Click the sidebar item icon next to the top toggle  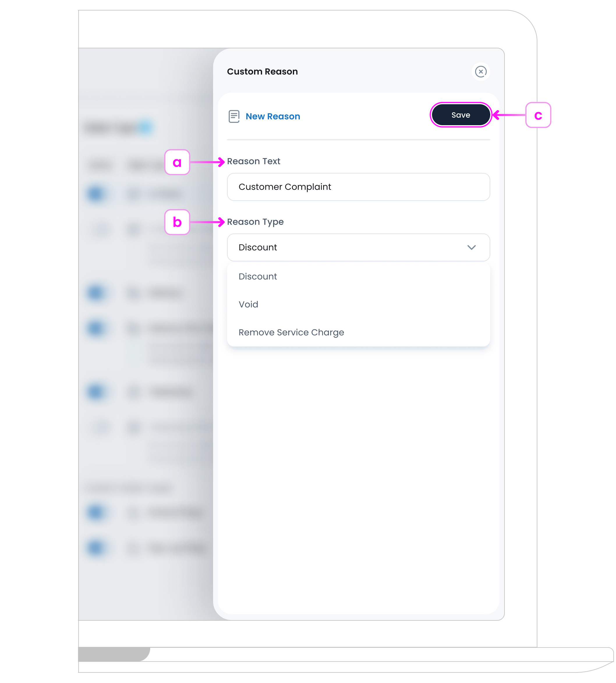(133, 194)
